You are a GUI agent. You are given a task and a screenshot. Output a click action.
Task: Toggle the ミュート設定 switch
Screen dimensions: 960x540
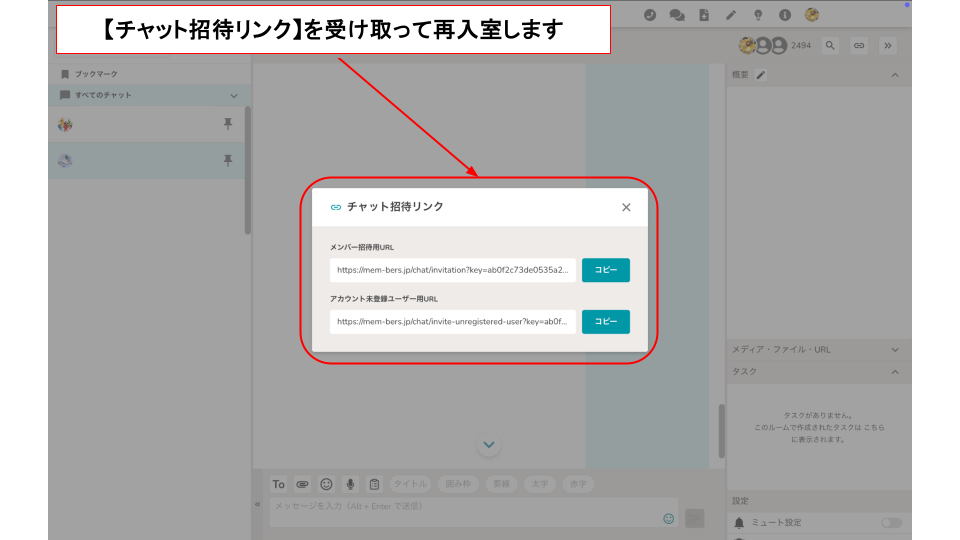891,523
